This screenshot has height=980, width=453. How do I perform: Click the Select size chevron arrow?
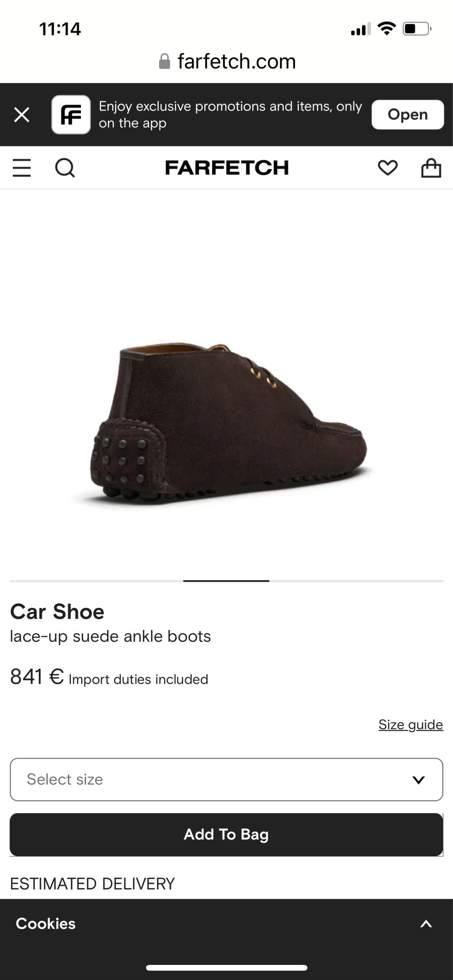419,780
